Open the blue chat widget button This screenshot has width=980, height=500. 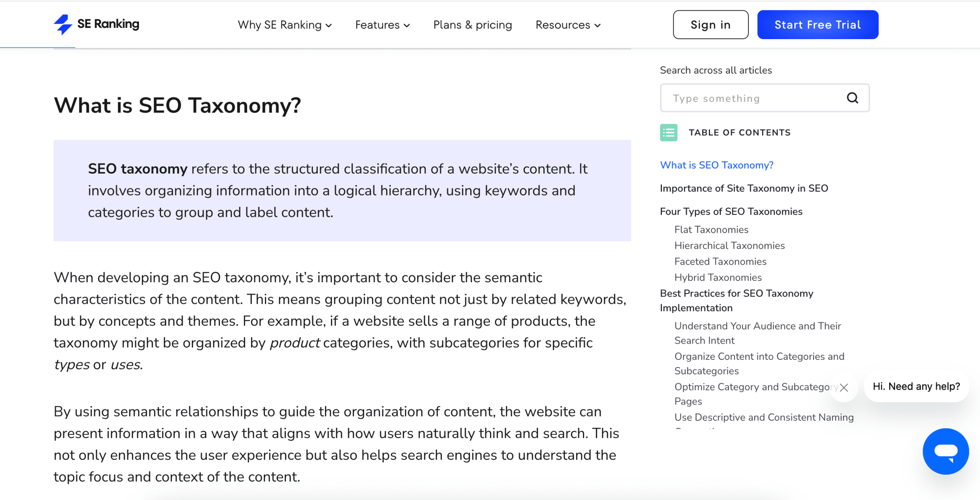tap(946, 451)
